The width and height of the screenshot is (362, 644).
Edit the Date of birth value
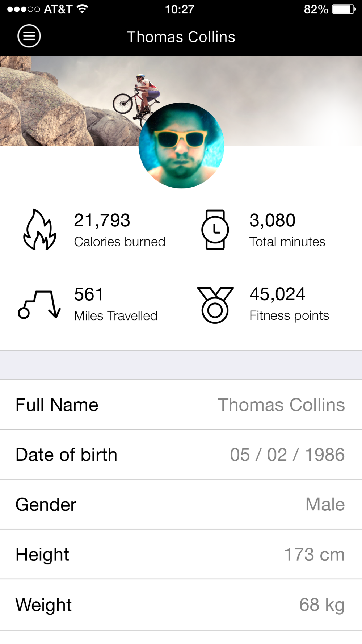pos(287,455)
